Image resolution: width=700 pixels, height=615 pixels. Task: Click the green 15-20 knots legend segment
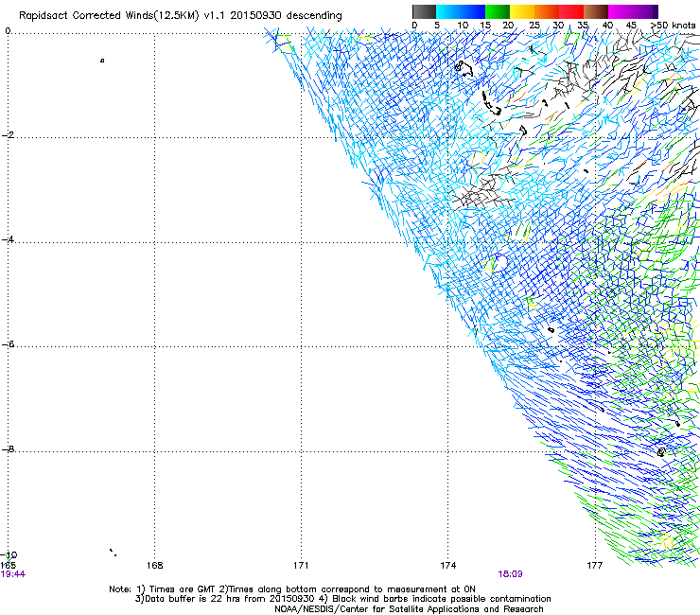[x=498, y=11]
